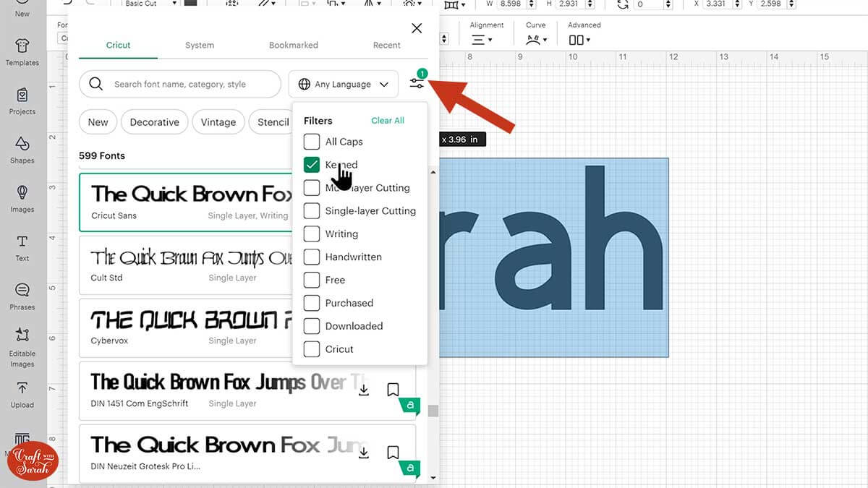Open the font filters icon
This screenshot has width=868, height=488.
tap(417, 83)
